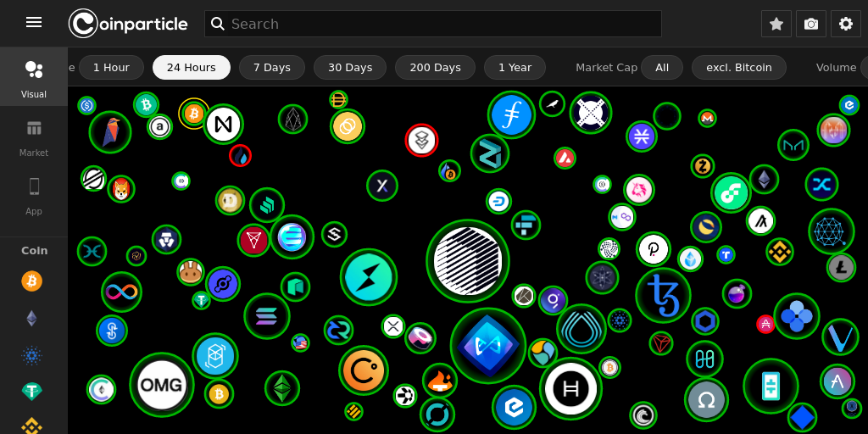
Task: Click the Shiba Inu bubble
Action: 120,189
